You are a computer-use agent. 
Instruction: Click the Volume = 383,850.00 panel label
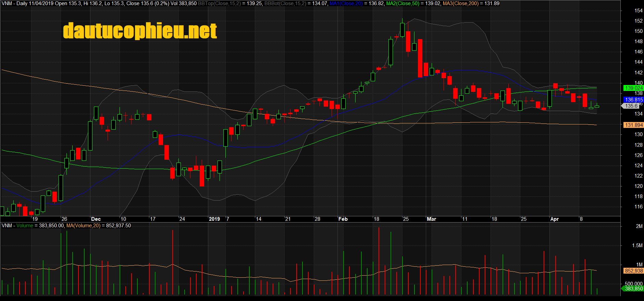pos(40,226)
